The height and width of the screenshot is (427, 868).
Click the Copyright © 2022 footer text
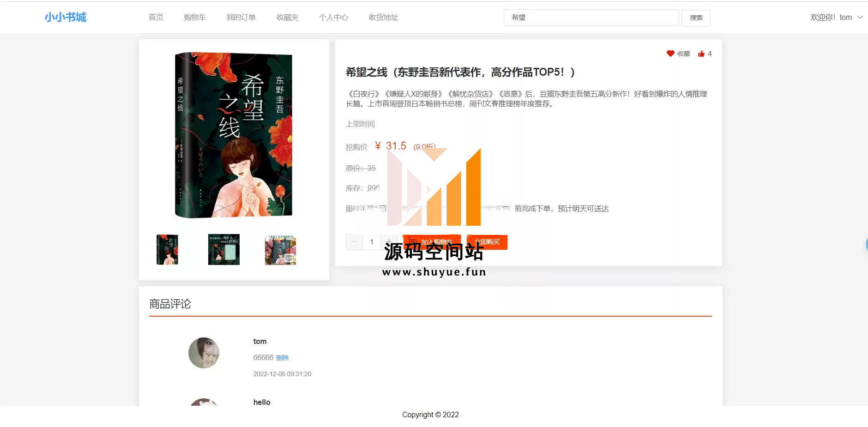[x=430, y=415]
